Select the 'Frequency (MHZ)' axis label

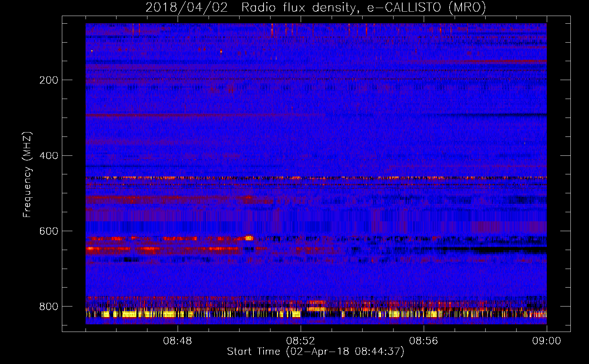click(27, 175)
